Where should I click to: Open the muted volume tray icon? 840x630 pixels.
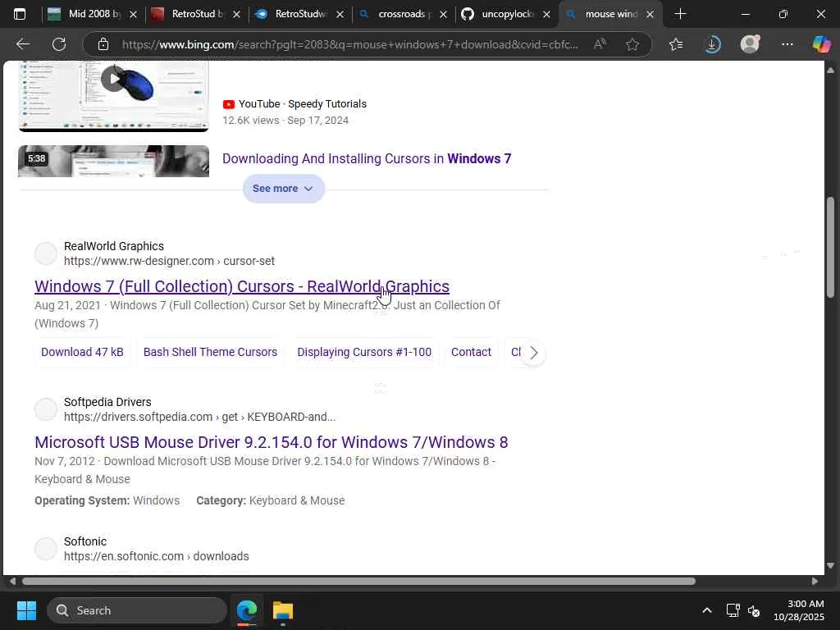[755, 610]
